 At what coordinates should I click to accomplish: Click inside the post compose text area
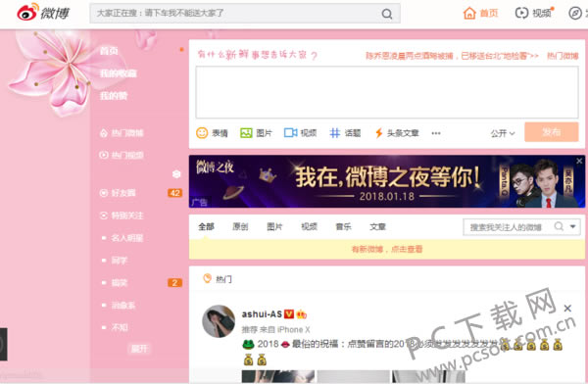point(387,92)
